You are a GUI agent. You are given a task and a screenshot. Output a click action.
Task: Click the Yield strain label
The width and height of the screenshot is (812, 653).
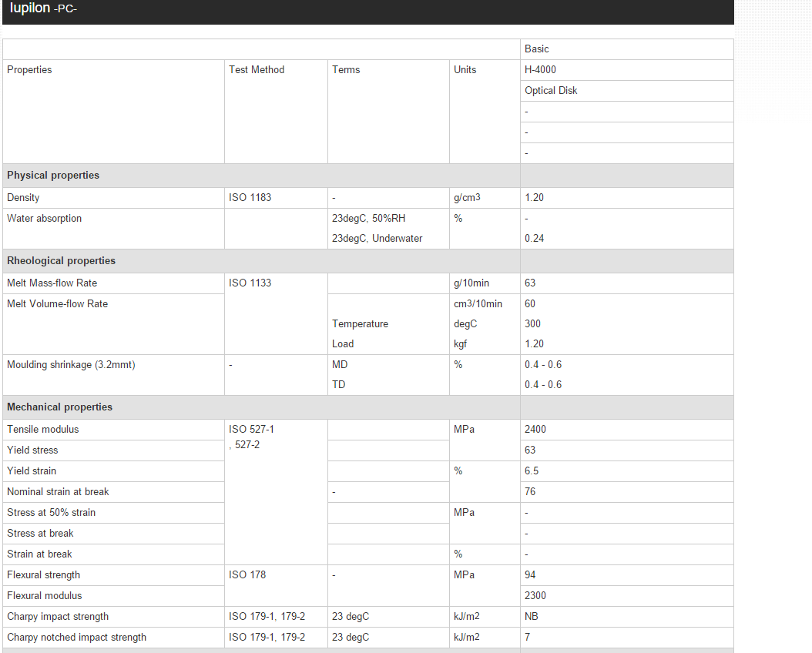click(x=32, y=470)
